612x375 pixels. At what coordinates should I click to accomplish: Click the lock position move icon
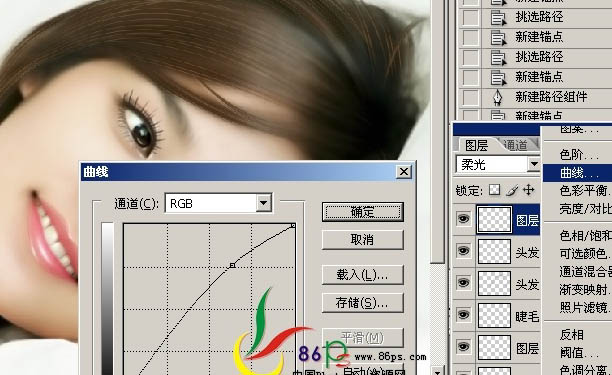coord(528,190)
